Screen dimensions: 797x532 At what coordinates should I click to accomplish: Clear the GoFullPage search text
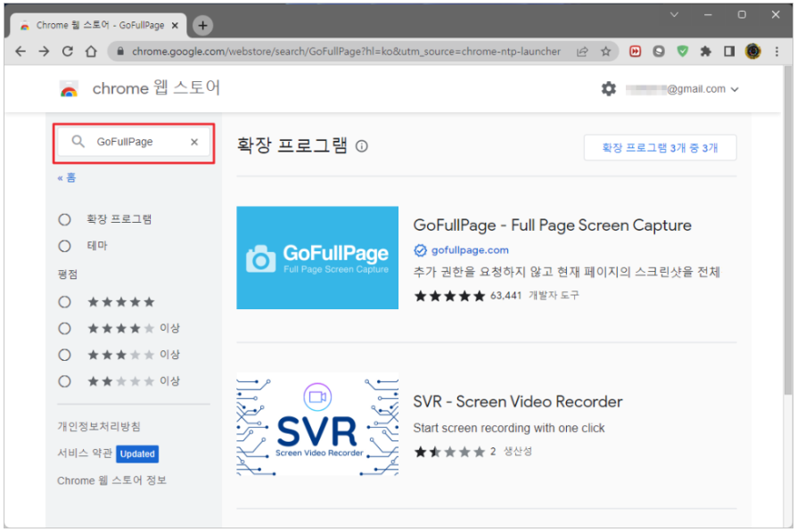[194, 143]
